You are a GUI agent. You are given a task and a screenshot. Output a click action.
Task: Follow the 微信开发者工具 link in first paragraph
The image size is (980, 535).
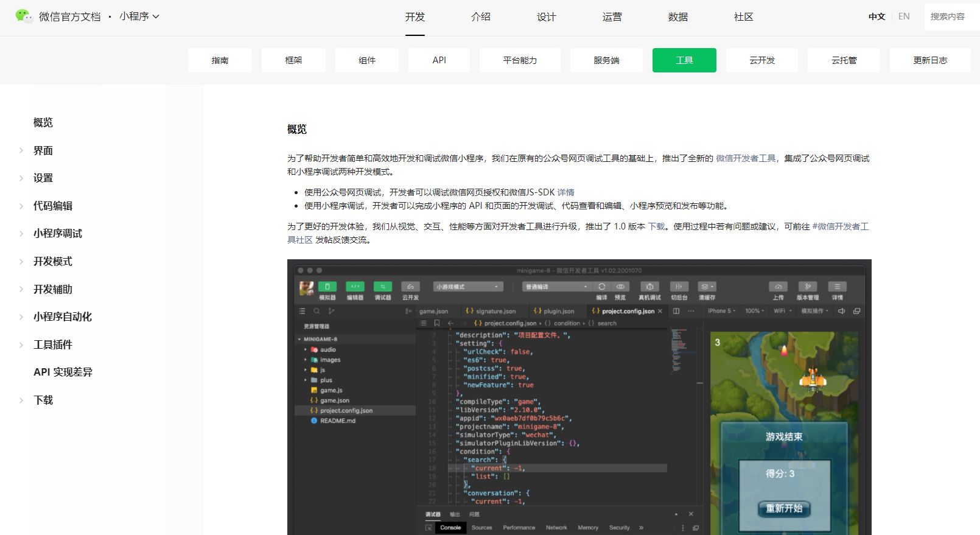coord(746,158)
